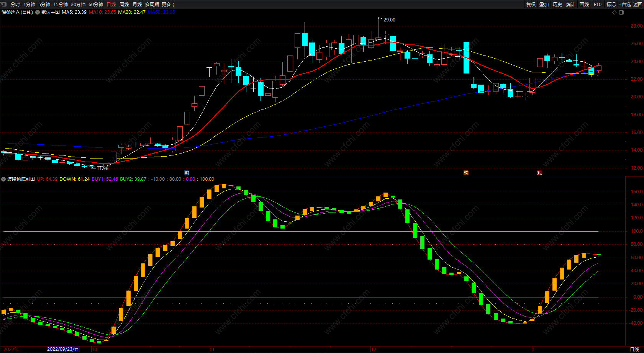Toggle 标记 mark on the stock
This screenshot has height=353, width=644.
pyautogui.click(x=611, y=4)
